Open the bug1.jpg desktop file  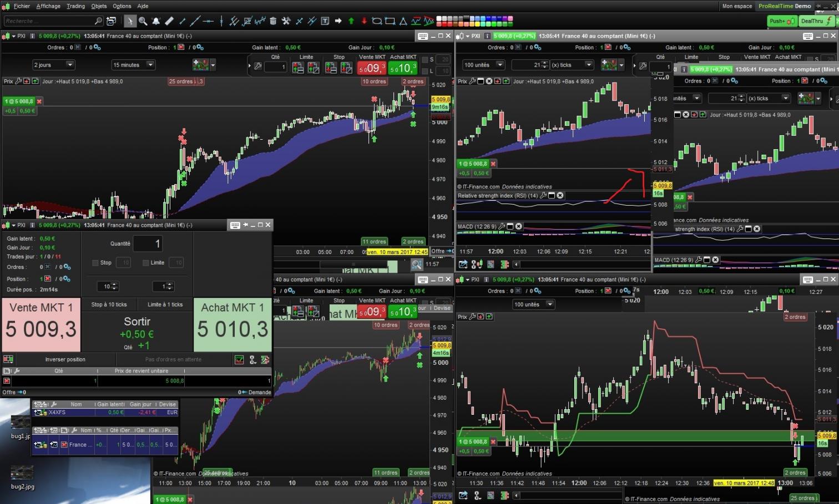coord(21,427)
